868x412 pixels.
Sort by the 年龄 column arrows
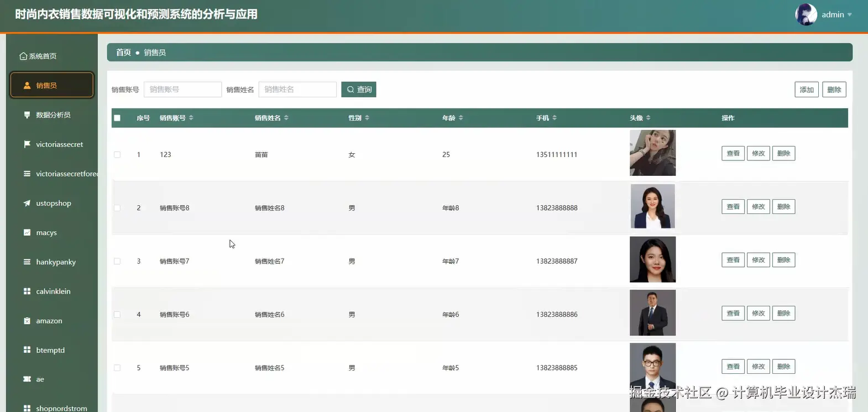tap(461, 118)
